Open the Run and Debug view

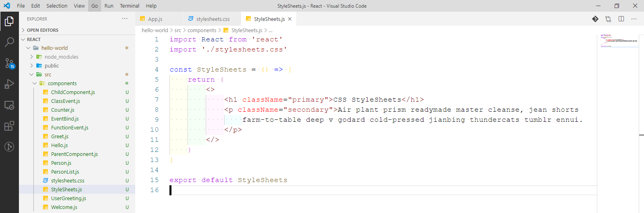tap(9, 84)
